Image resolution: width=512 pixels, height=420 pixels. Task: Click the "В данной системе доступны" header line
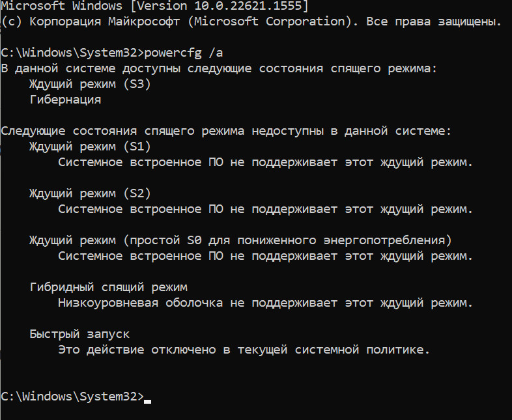pyautogui.click(x=218, y=68)
